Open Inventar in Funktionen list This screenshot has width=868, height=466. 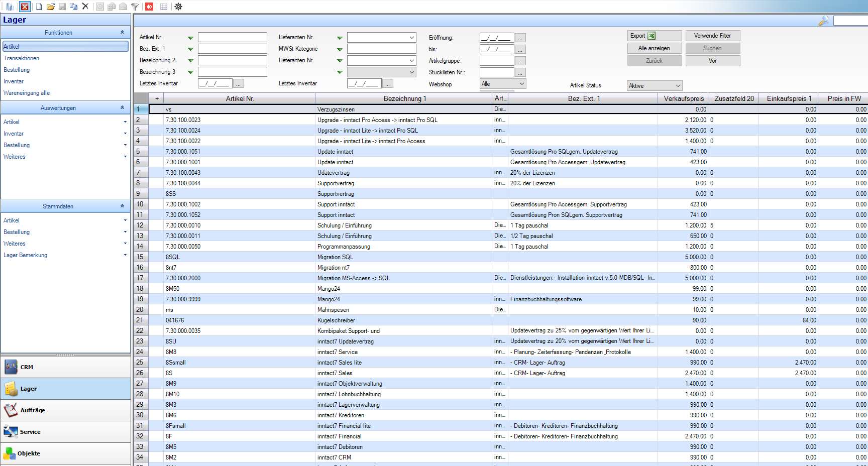pos(14,81)
